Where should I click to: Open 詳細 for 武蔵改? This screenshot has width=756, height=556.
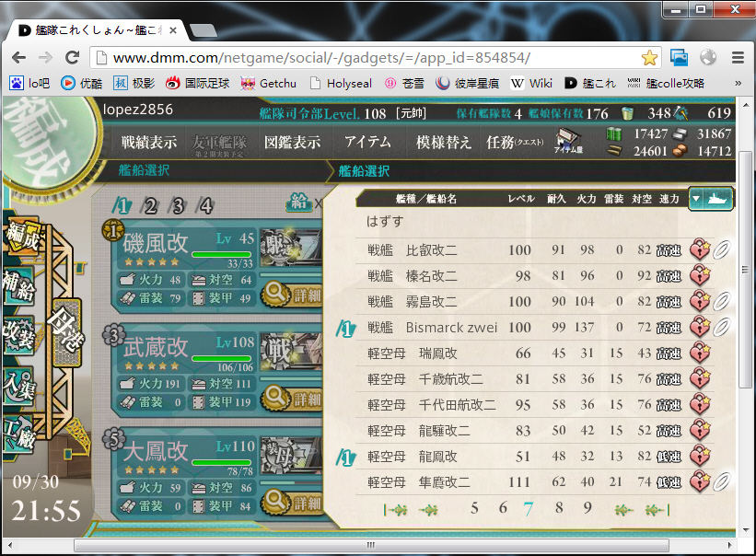pos(292,399)
